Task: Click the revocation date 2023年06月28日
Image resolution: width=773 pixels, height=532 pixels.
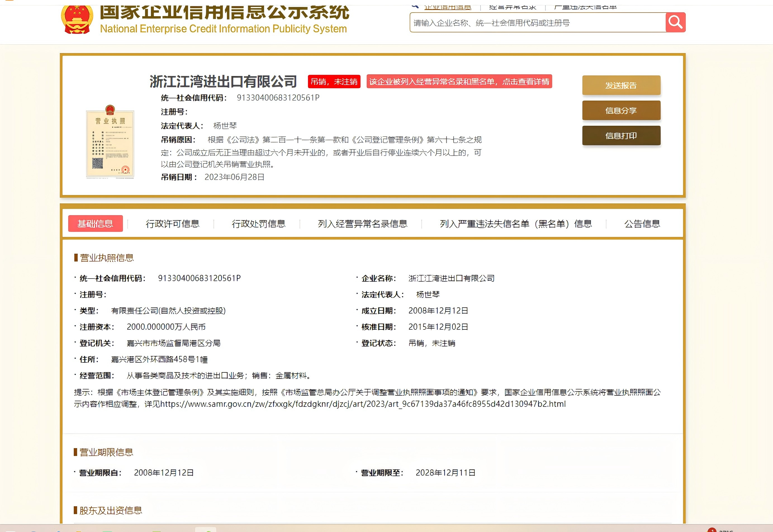Action: click(234, 177)
